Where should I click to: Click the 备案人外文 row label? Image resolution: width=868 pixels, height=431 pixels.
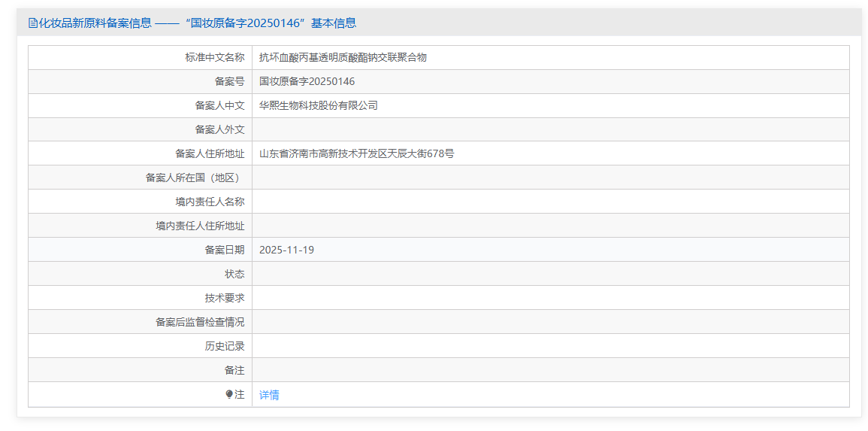219,129
